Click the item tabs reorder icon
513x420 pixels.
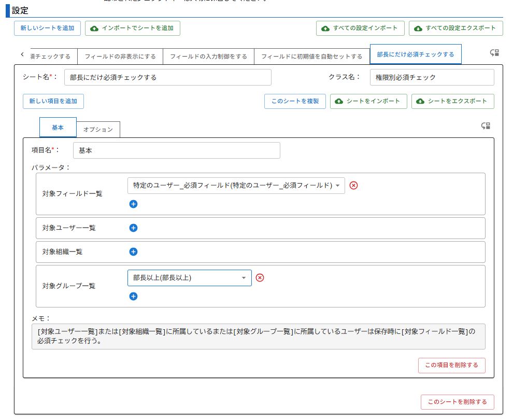(x=486, y=125)
